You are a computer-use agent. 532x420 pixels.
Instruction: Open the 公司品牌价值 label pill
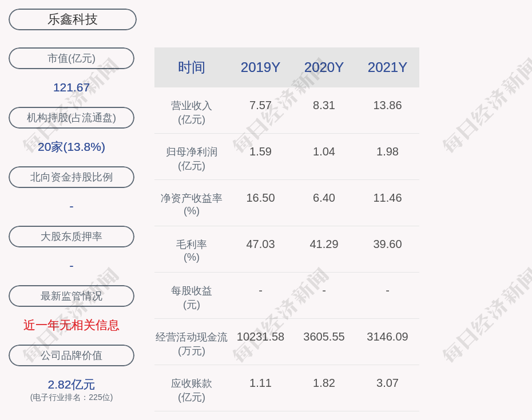click(x=72, y=355)
